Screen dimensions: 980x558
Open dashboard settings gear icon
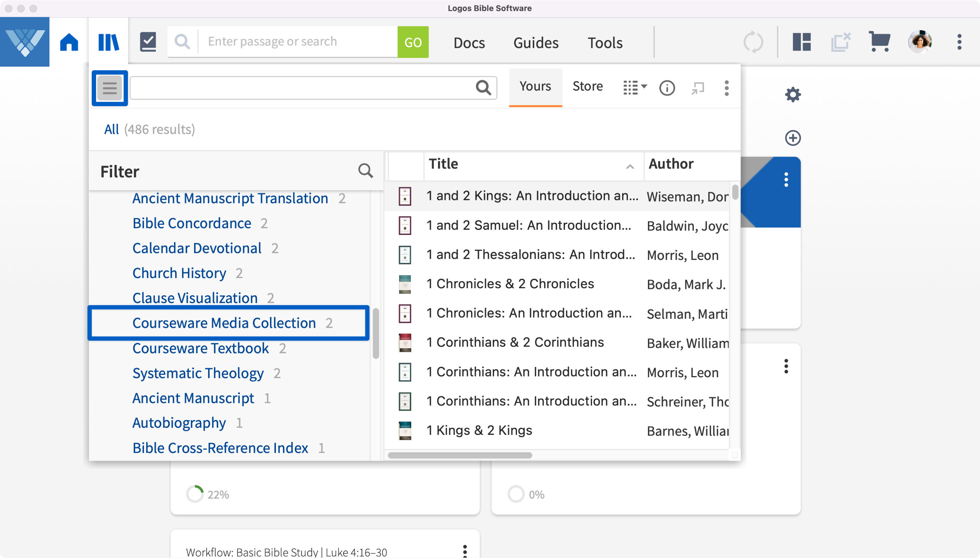point(793,95)
